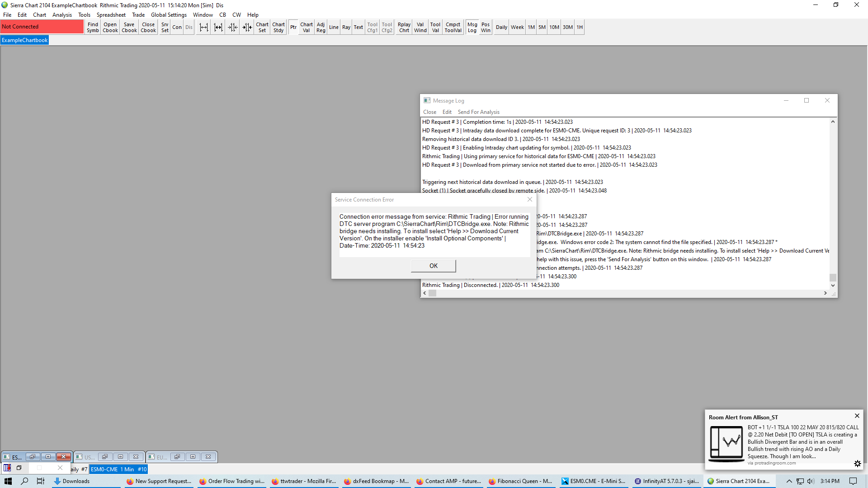Open notification settings gear in Room Alert
Image resolution: width=868 pixels, height=488 pixels.
857,464
